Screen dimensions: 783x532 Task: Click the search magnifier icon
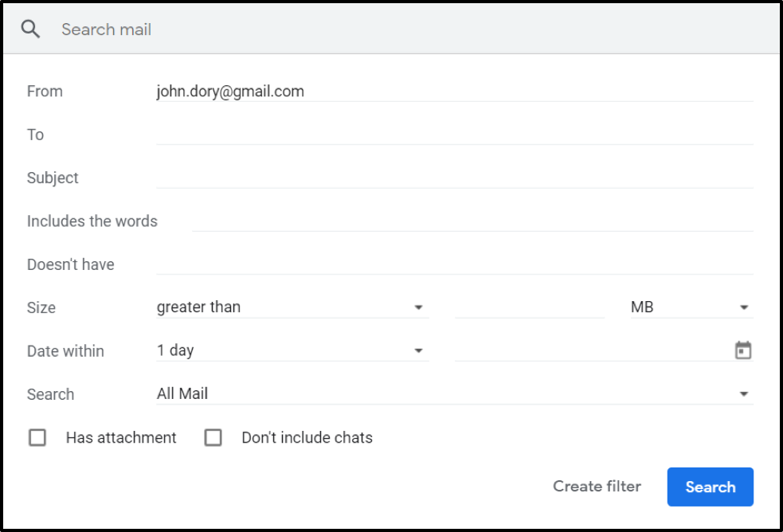click(x=30, y=29)
